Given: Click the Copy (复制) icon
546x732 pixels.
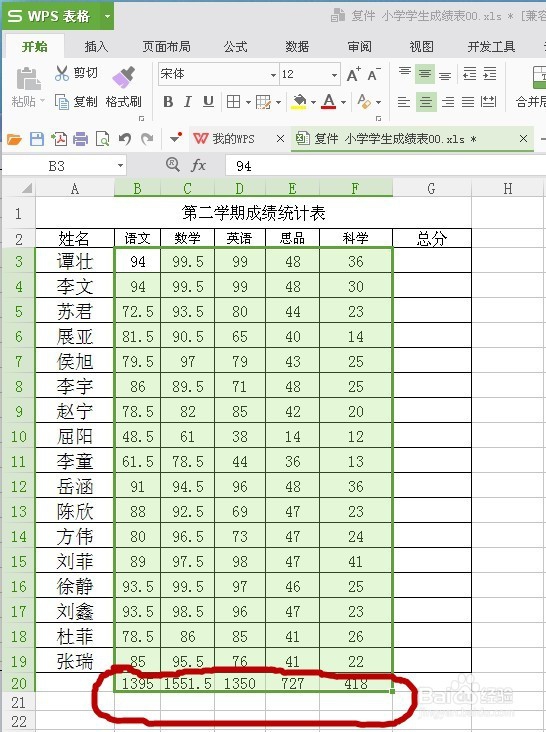Looking at the screenshot, I should tap(62, 101).
